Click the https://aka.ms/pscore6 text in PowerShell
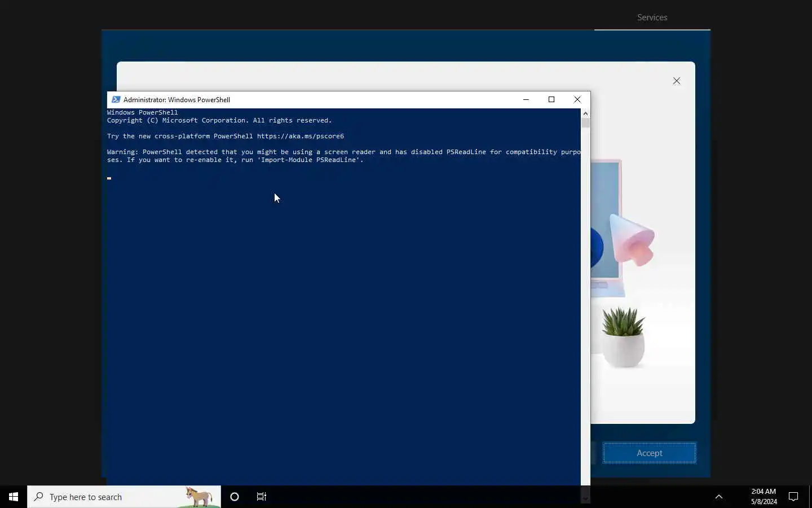This screenshot has height=508, width=812. pyautogui.click(x=301, y=136)
